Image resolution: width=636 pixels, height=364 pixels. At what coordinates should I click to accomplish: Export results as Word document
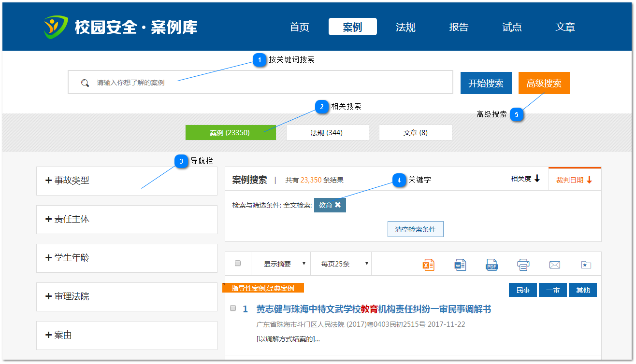pyautogui.click(x=460, y=264)
